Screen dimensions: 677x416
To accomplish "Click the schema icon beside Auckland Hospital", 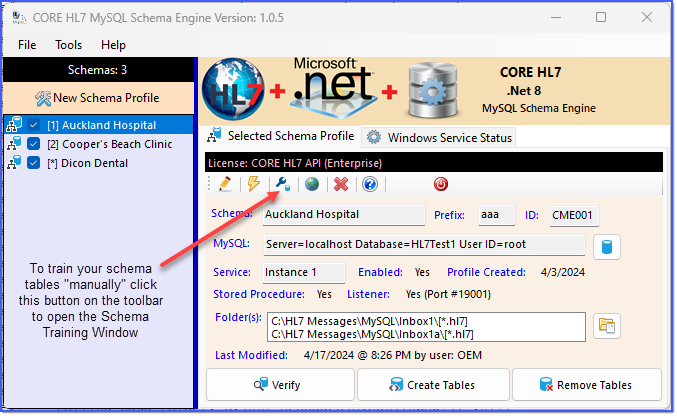I will point(14,125).
